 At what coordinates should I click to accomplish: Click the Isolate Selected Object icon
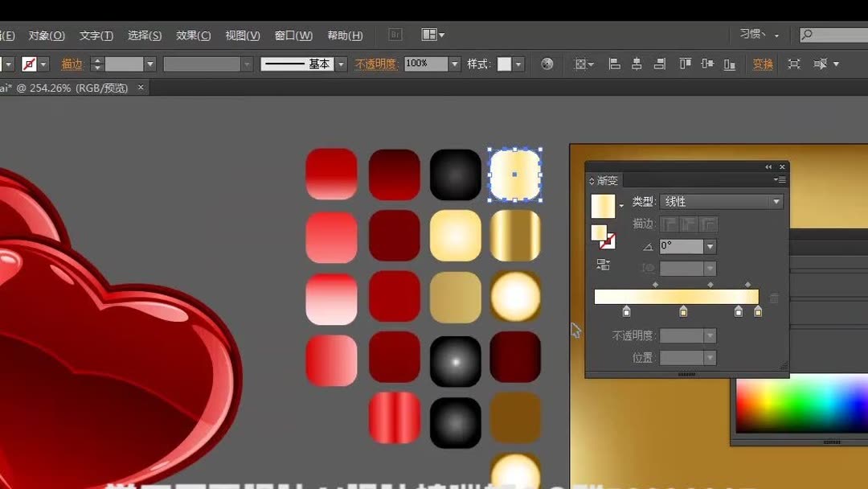point(794,64)
